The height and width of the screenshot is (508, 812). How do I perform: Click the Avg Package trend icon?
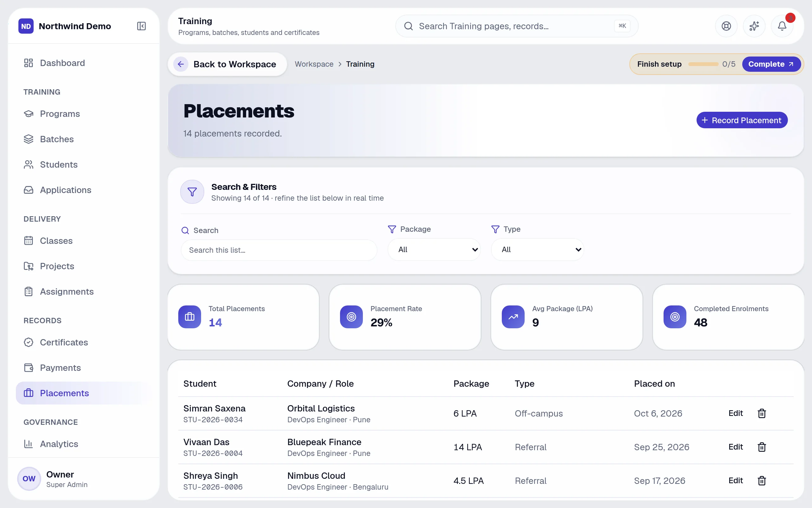(x=513, y=317)
